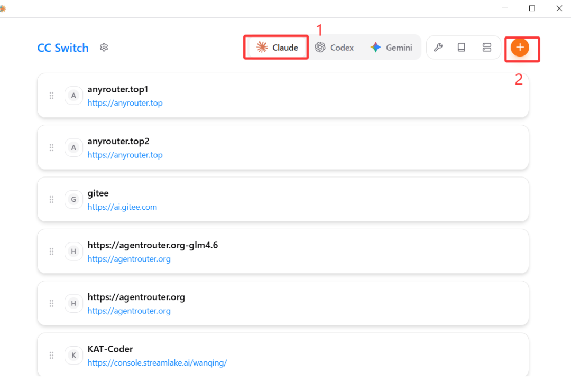The width and height of the screenshot is (571, 392).
Task: Open the wrench tool icon
Action: [438, 48]
